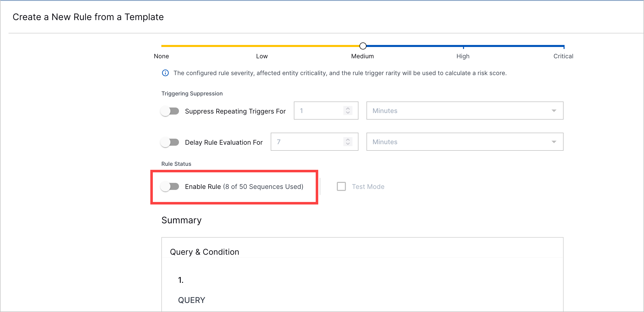Toggle Delay Rule Evaluation For switch
Viewport: 644px width, 312px height.
tap(170, 142)
